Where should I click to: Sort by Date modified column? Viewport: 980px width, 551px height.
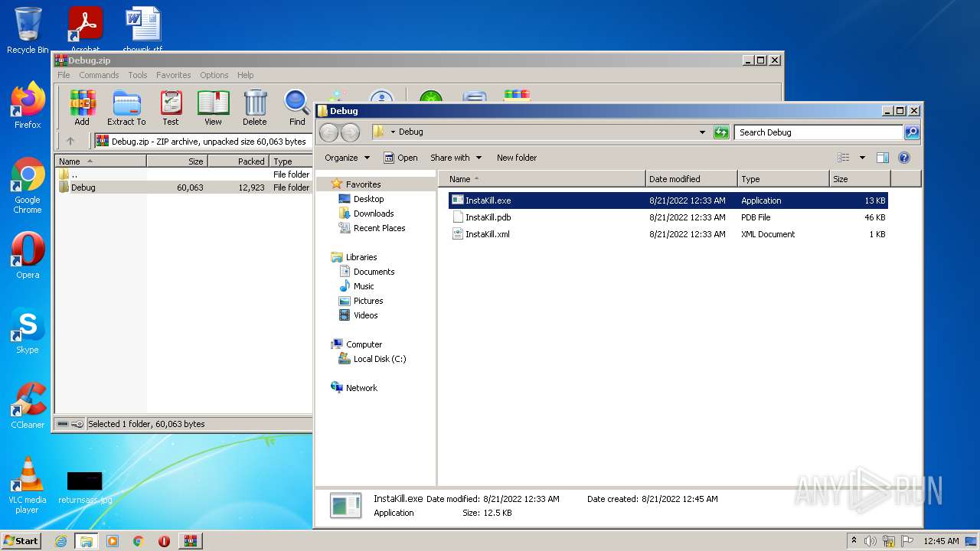coord(692,179)
